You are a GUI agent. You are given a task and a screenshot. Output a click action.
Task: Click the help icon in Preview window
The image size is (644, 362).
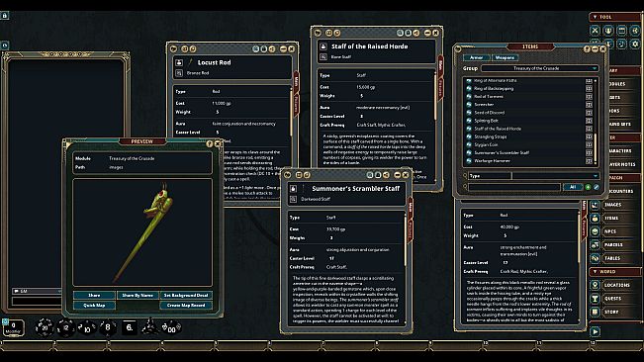tap(210, 143)
